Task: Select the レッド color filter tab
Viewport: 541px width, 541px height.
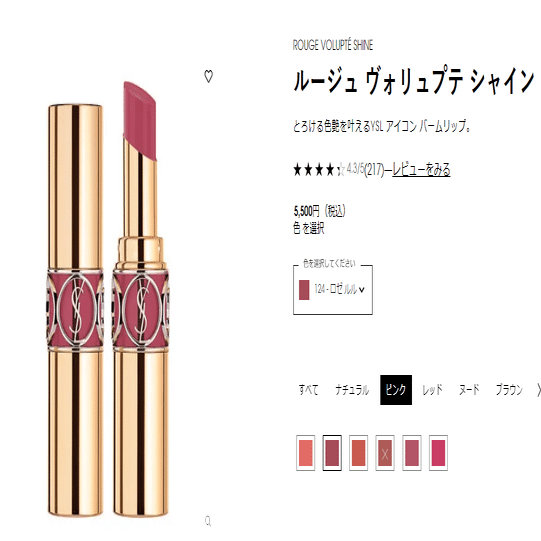Action: 432,390
